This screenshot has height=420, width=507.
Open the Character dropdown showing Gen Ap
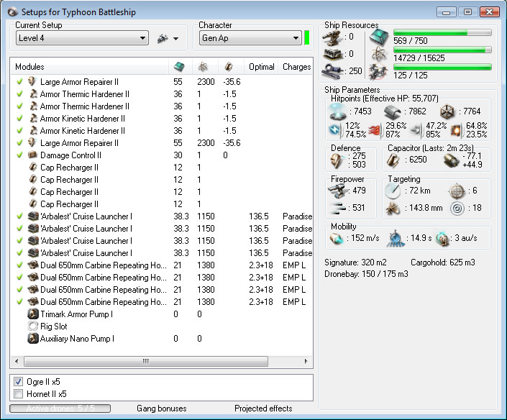pos(250,38)
